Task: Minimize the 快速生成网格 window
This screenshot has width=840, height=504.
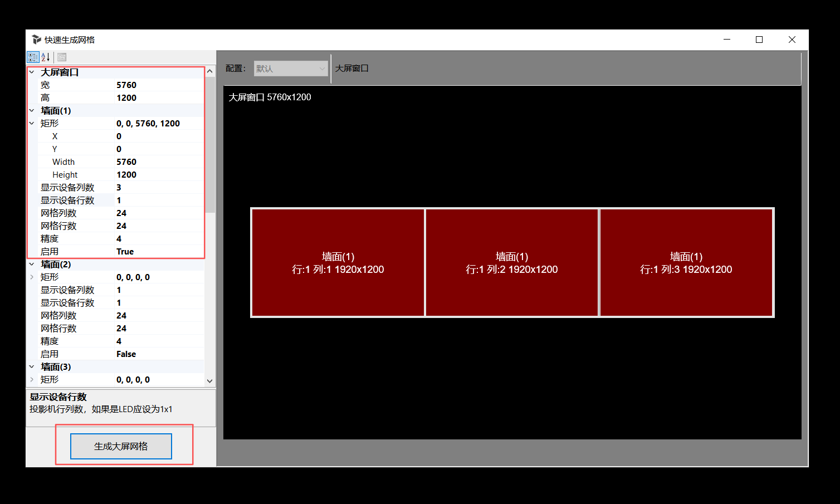Action: pyautogui.click(x=726, y=40)
